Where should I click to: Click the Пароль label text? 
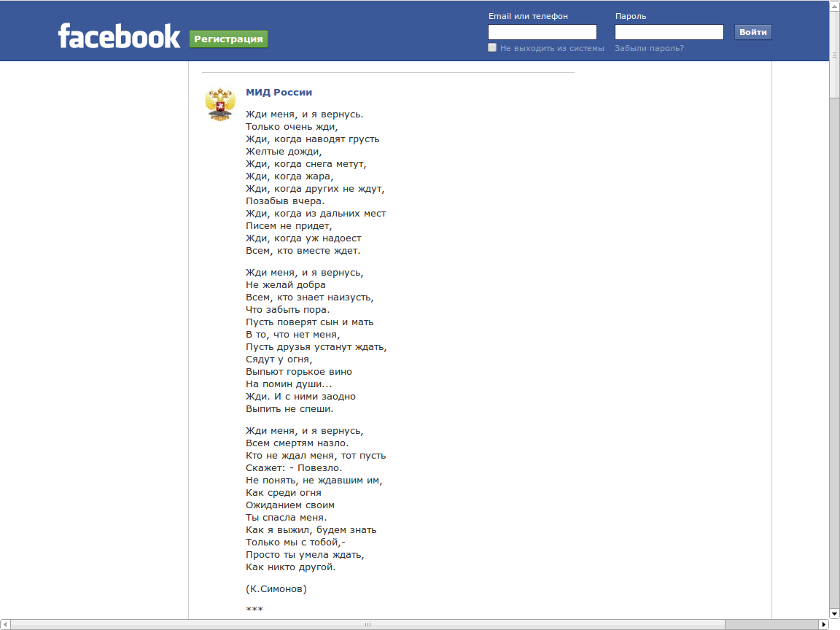(x=631, y=16)
